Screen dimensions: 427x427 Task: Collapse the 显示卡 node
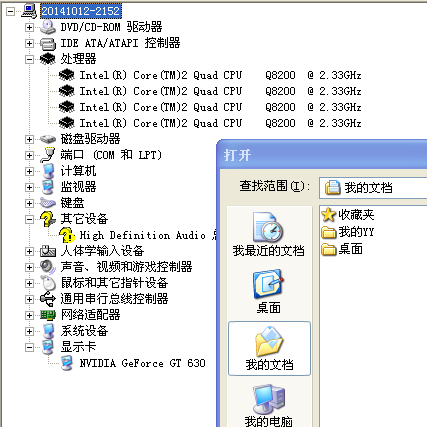coord(29,347)
